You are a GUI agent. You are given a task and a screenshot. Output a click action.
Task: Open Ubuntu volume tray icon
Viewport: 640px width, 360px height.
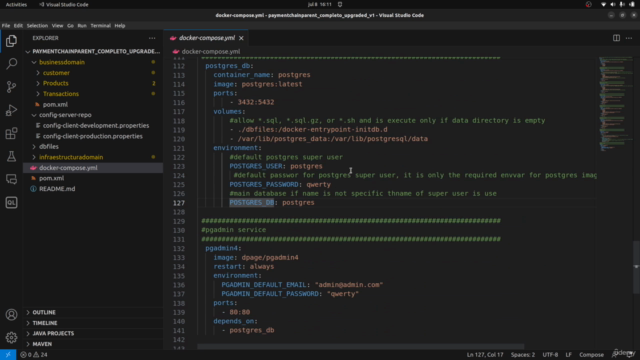(613, 4)
